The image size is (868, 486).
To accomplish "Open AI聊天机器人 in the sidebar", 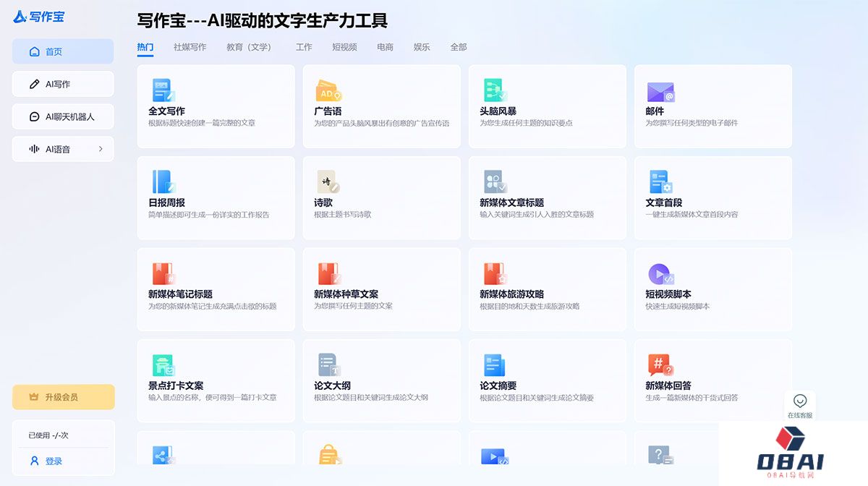I will click(x=63, y=116).
